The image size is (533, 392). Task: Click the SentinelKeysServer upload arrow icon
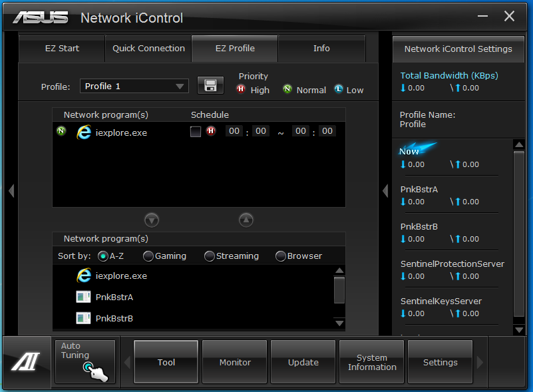pos(458,313)
